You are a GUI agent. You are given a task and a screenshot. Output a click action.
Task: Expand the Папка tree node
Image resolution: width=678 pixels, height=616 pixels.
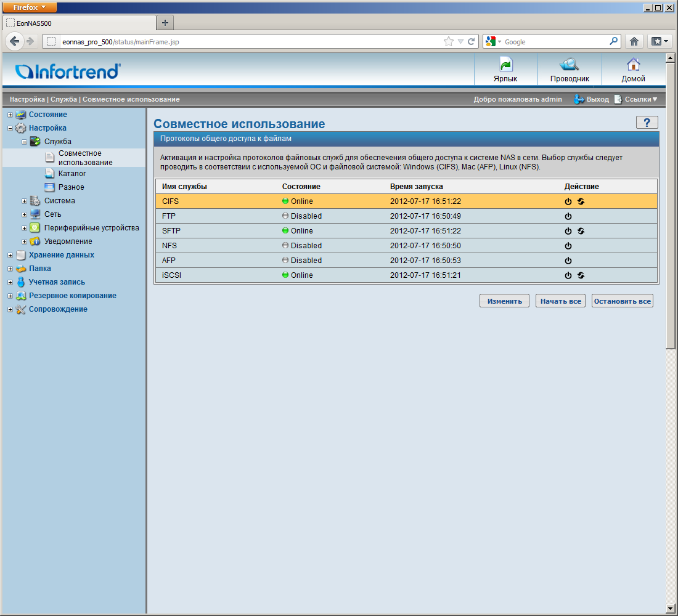pyautogui.click(x=10, y=269)
